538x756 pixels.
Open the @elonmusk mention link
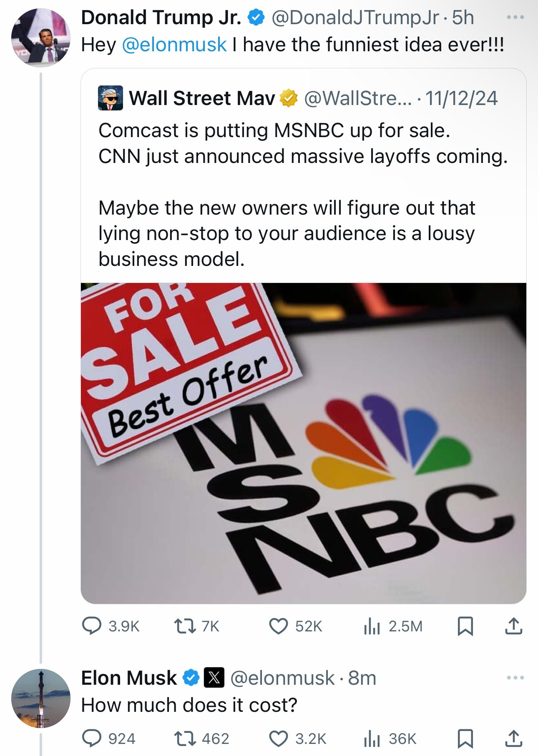(x=174, y=45)
